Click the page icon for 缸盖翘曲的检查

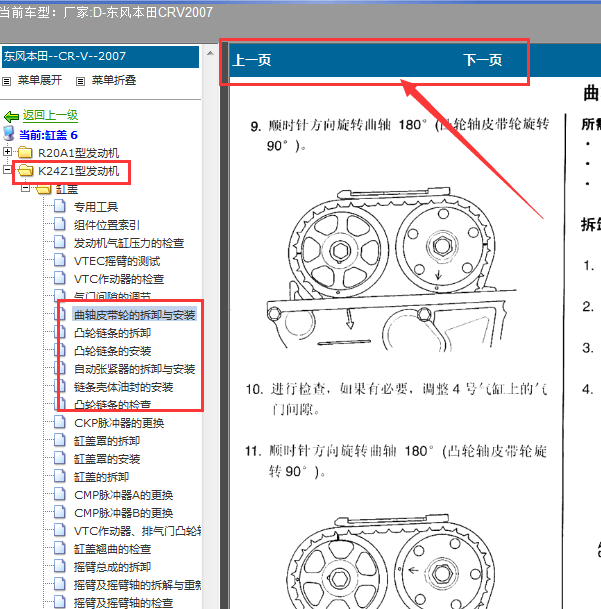click(60, 548)
